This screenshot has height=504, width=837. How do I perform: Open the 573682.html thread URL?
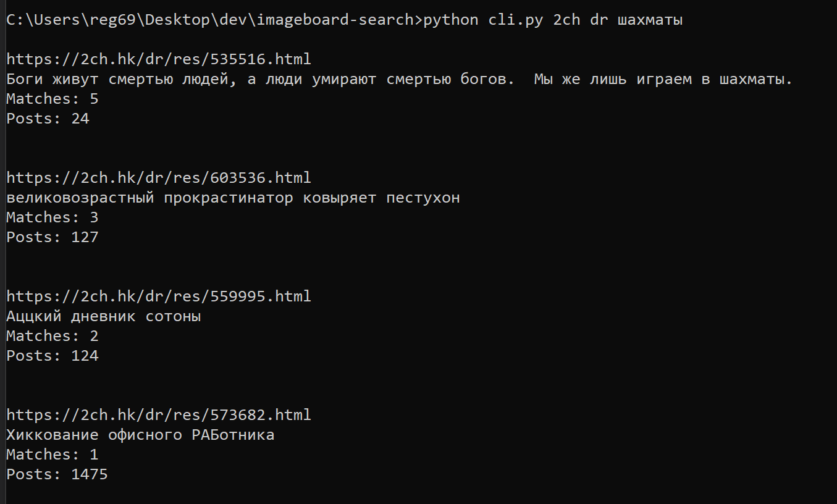tap(159, 415)
